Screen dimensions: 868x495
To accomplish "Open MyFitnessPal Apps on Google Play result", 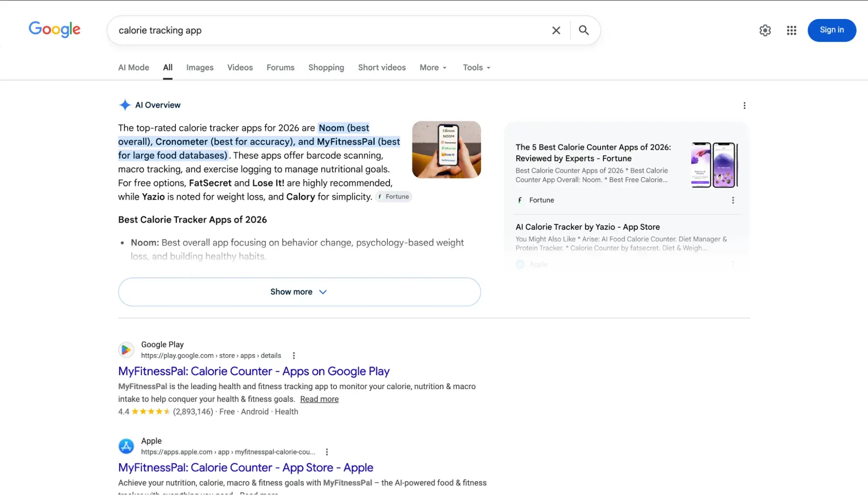I will [x=254, y=371].
